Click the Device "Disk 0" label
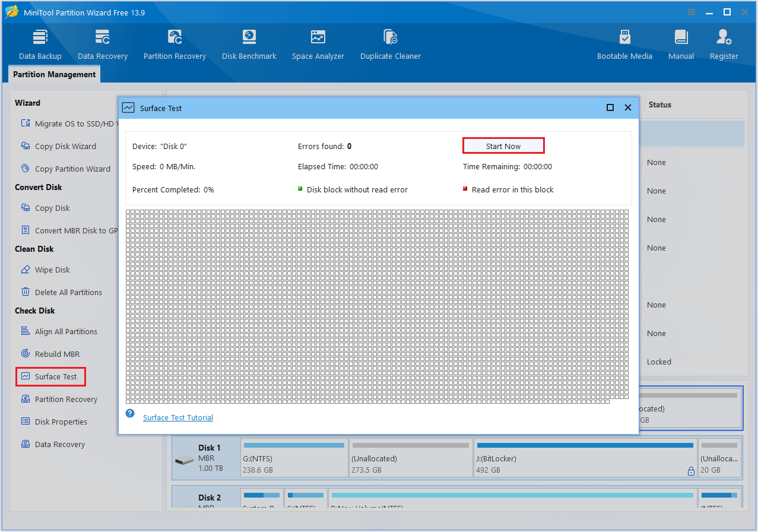 (160, 146)
